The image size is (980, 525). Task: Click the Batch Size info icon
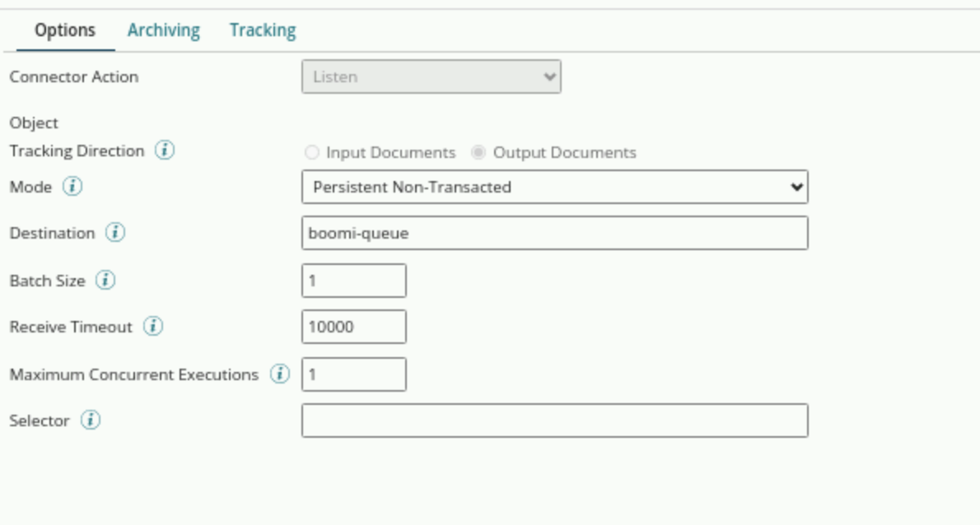coord(105,281)
